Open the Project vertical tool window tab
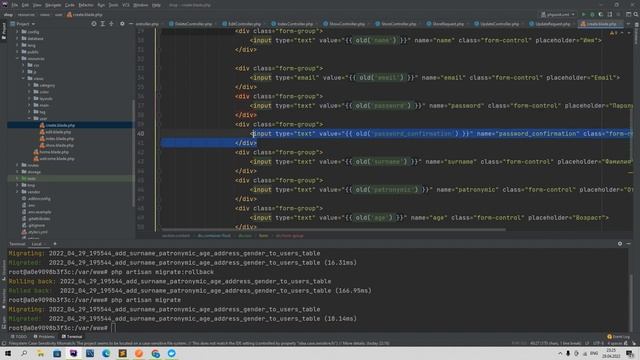The image size is (640, 360). click(4, 31)
